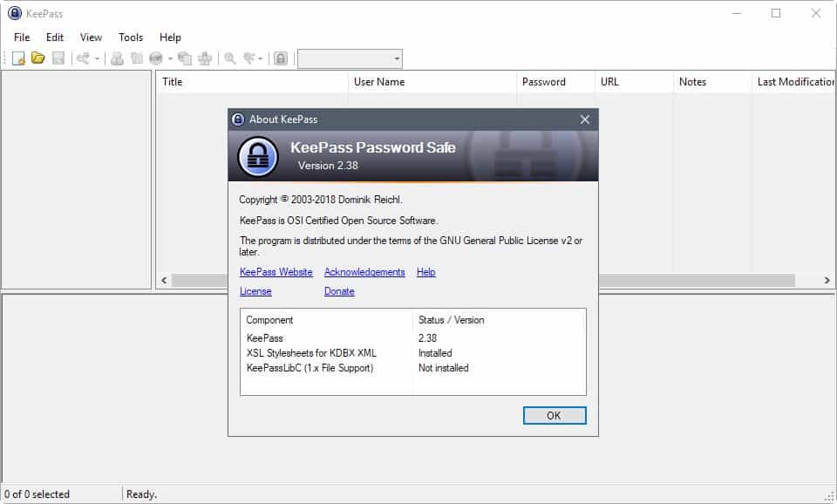Click the KeePass title bar app icon
Image resolution: width=837 pixels, height=504 pixels.
(15, 13)
